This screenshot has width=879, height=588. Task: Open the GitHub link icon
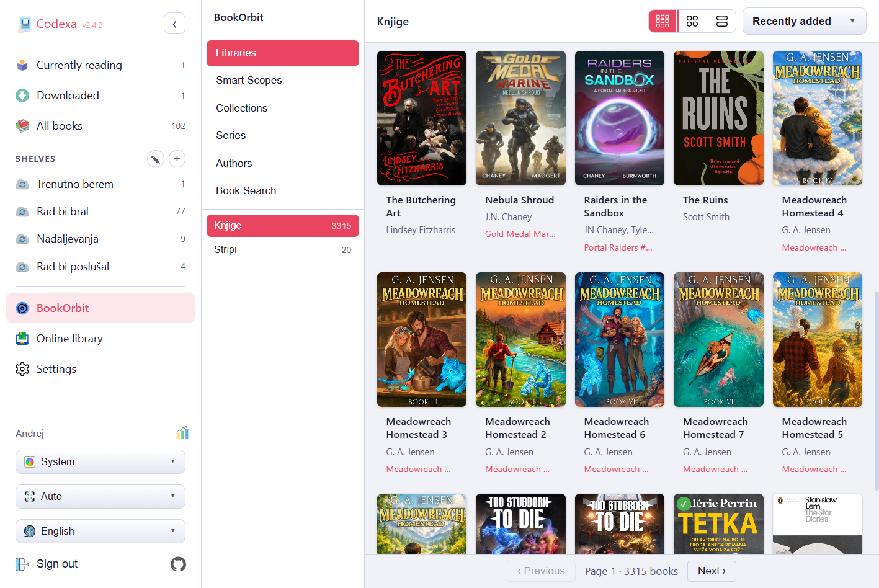(178, 564)
